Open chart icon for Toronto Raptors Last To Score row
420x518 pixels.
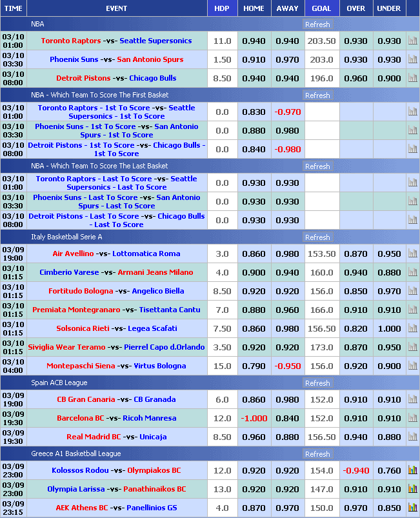click(412, 183)
